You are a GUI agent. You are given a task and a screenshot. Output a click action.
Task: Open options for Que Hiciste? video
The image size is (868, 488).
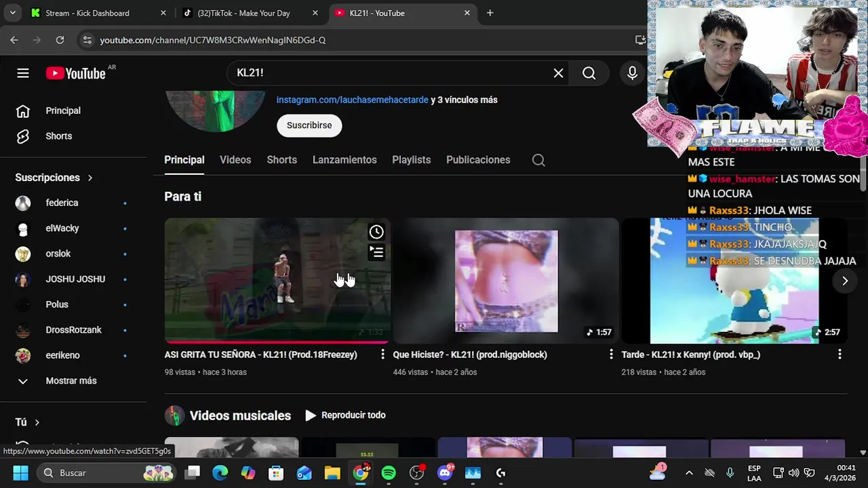click(611, 354)
